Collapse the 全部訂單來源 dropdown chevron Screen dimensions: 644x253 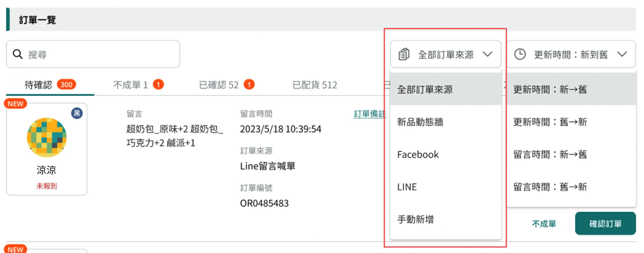pos(488,54)
